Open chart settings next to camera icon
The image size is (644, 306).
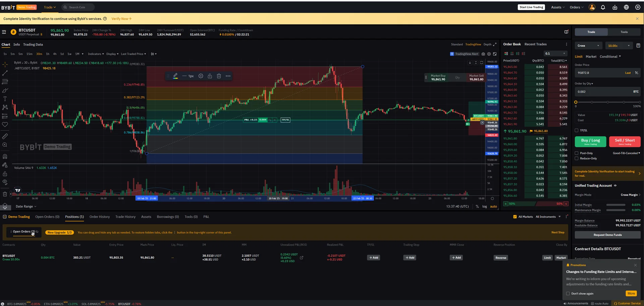(489, 54)
